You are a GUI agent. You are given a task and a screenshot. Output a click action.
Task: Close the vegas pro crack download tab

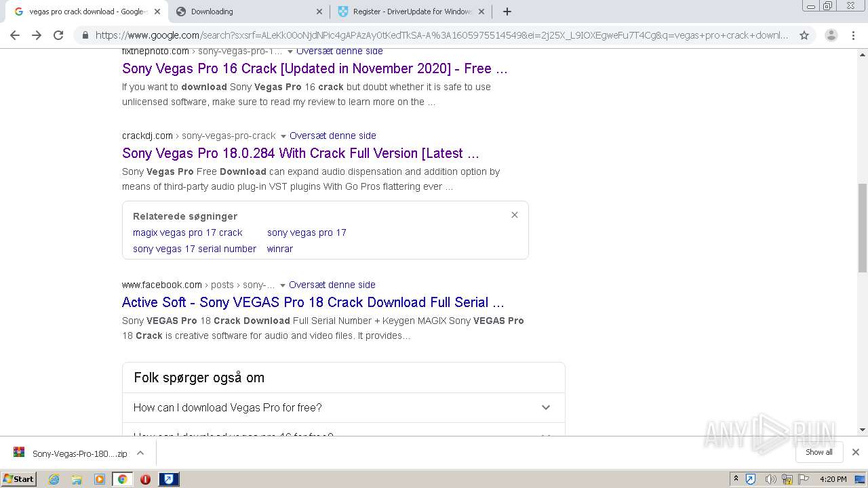[157, 12]
